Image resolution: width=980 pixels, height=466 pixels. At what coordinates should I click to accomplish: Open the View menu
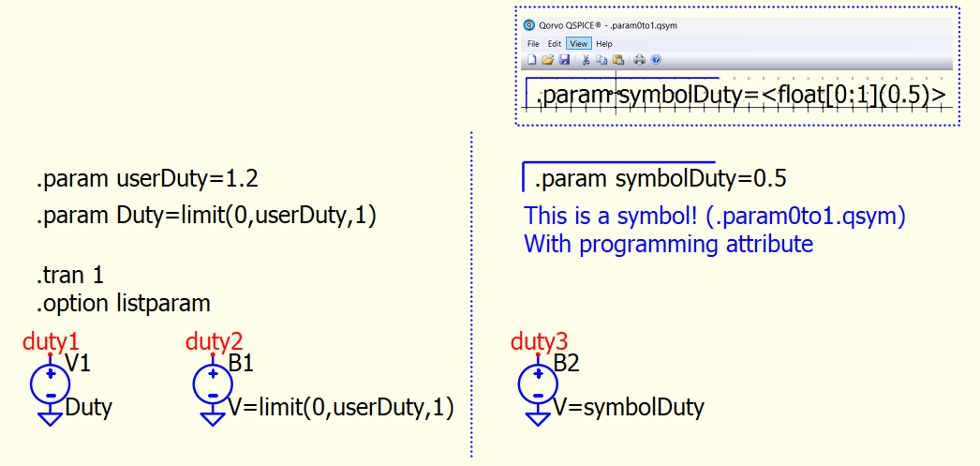579,44
